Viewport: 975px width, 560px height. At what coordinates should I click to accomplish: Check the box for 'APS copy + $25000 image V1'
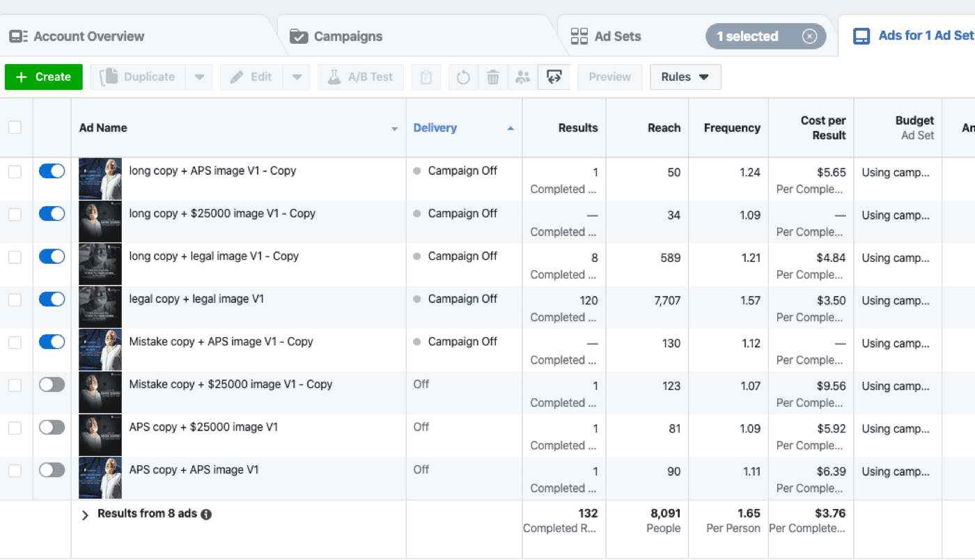pos(15,428)
